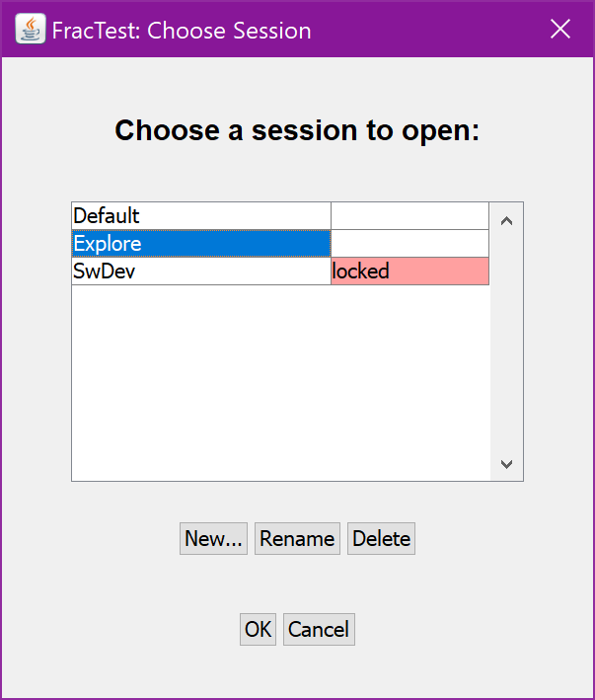Click the FracTest: Choose Session title text
595x700 pixels.
182,31
